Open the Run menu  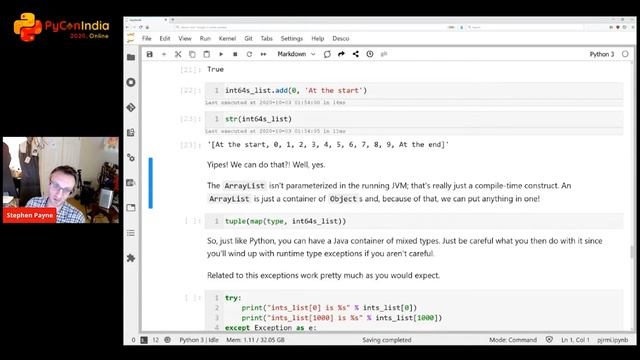click(205, 38)
